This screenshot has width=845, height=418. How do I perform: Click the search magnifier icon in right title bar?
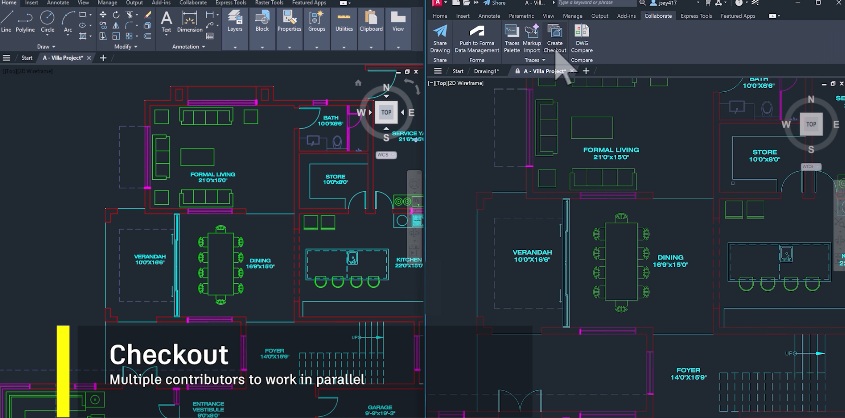pyautogui.click(x=644, y=3)
